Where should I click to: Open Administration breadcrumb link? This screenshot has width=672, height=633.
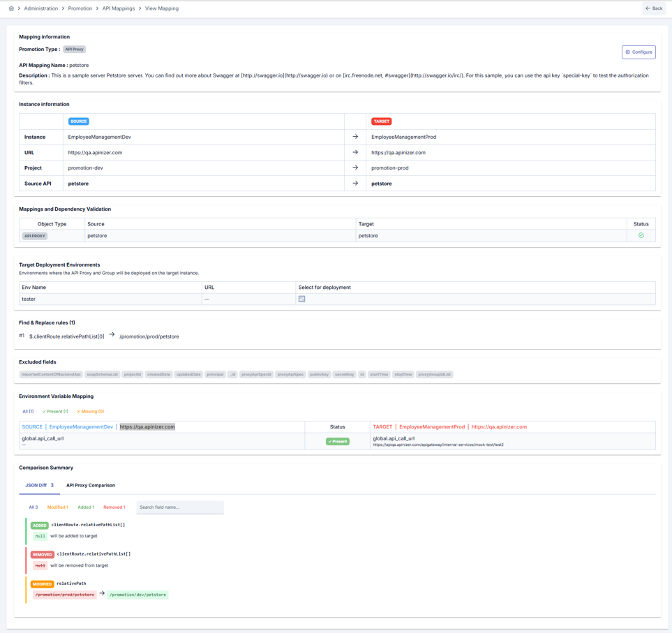point(40,8)
